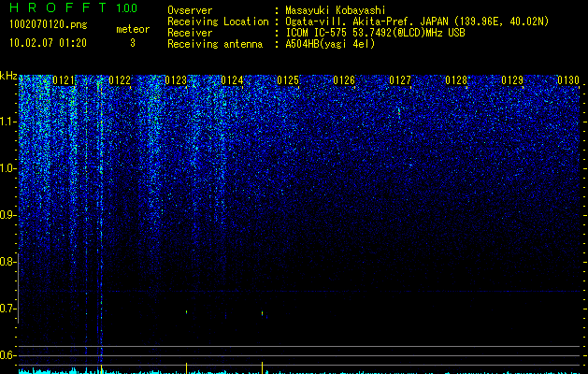Click the 0121 time marker

pyautogui.click(x=64, y=80)
